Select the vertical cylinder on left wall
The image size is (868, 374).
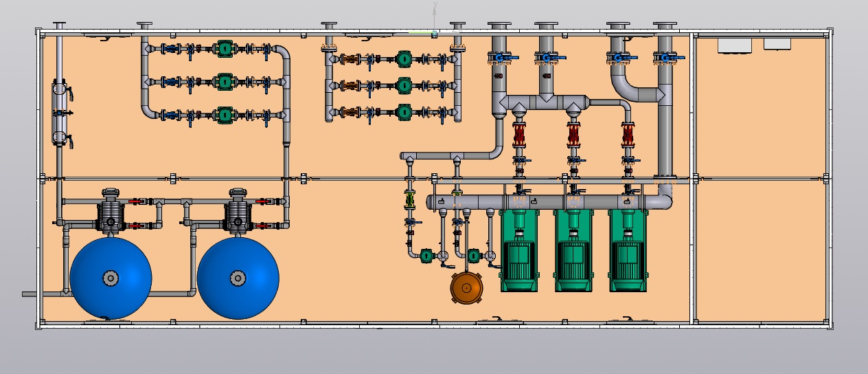(60, 113)
